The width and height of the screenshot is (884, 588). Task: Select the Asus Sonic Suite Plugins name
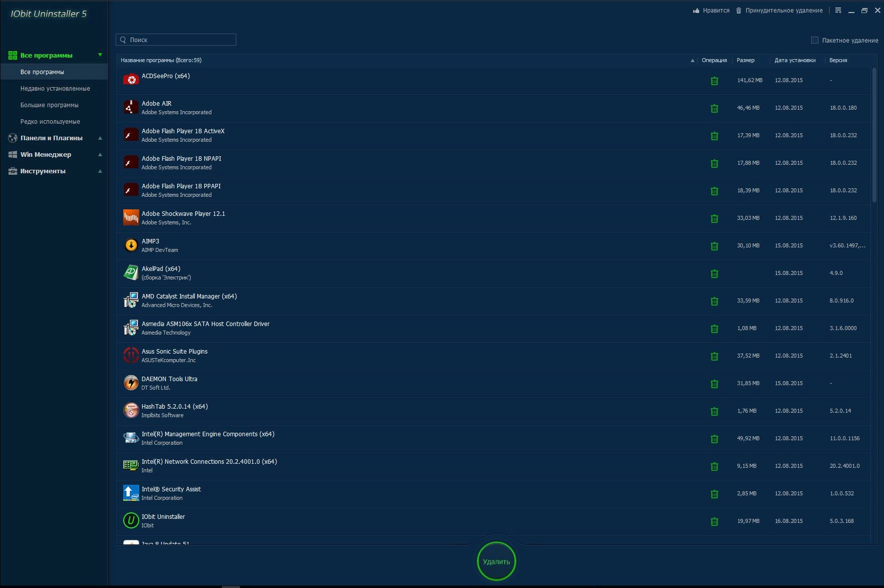[x=174, y=352]
